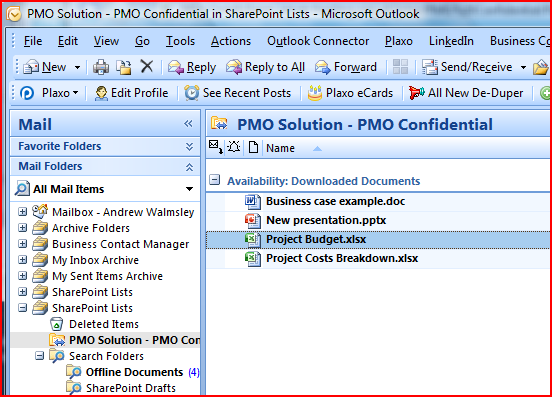This screenshot has height=397, width=552.
Task: Collapse the Search Folders node
Action: pyautogui.click(x=39, y=356)
